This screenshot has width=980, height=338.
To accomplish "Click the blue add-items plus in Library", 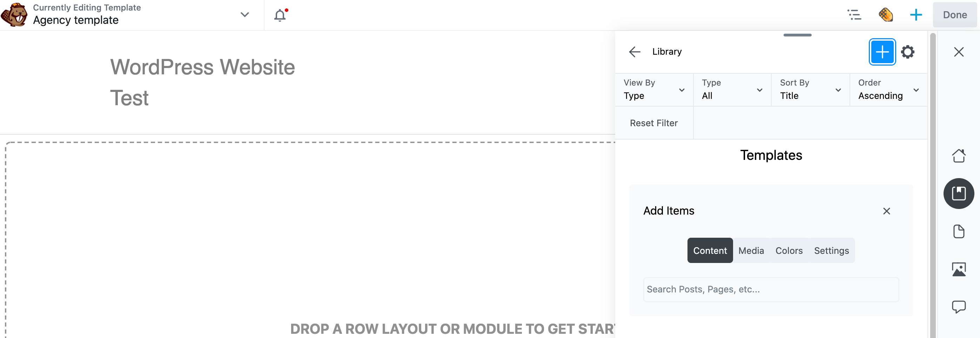I will (882, 52).
